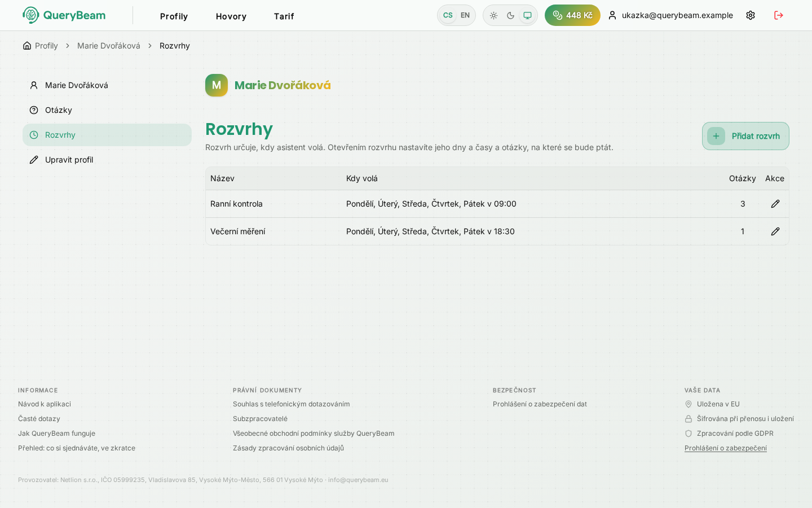
Task: Click Přidat rozvrh button
Action: coord(745,136)
